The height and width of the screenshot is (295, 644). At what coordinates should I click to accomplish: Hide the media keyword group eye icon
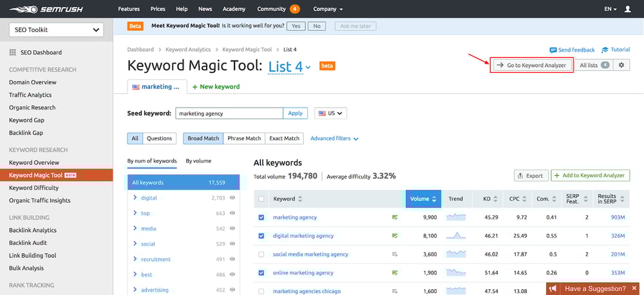[x=232, y=229]
